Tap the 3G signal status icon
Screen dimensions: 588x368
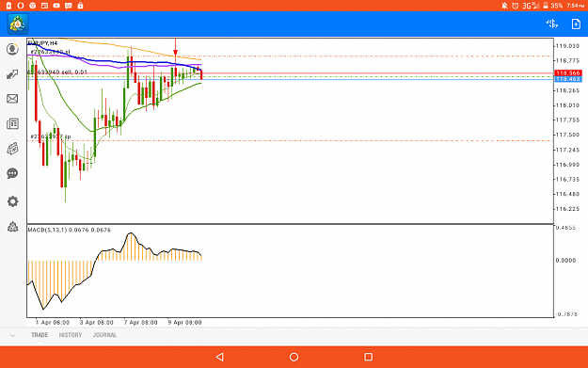pyautogui.click(x=531, y=6)
